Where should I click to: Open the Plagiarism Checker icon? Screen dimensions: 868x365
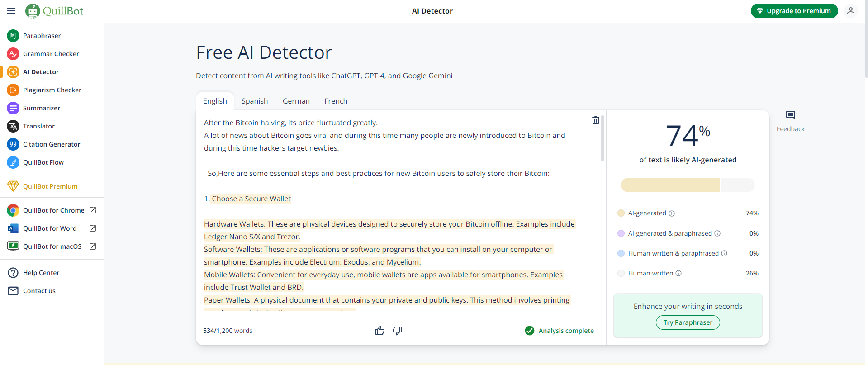pos(13,90)
